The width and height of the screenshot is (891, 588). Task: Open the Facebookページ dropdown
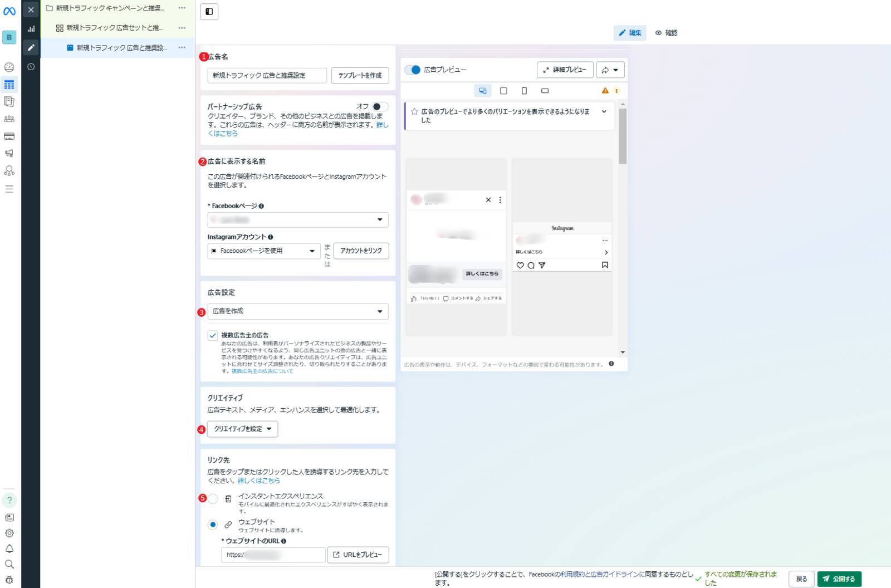297,220
